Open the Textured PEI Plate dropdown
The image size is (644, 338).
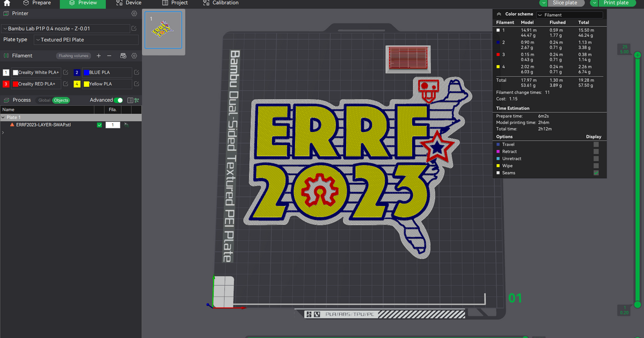(x=86, y=39)
